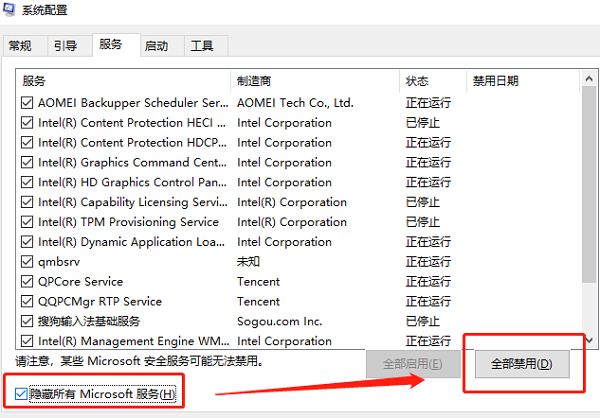Click the 全部禁用(D) button
This screenshot has height=418, width=600.
[x=522, y=364]
